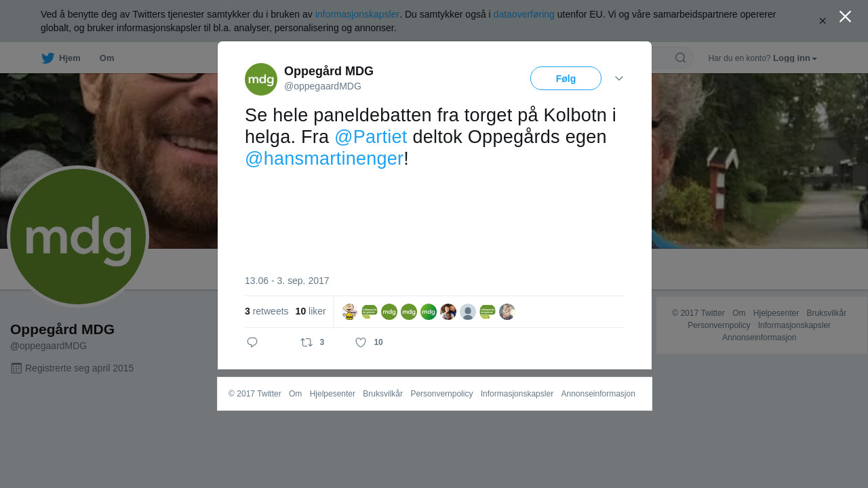Like the tweet with the heart icon
This screenshot has width=868, height=488.
[361, 342]
